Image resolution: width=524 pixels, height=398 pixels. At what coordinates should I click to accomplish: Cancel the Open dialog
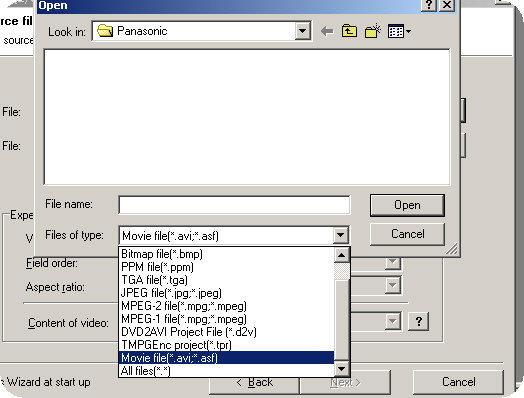tap(407, 234)
